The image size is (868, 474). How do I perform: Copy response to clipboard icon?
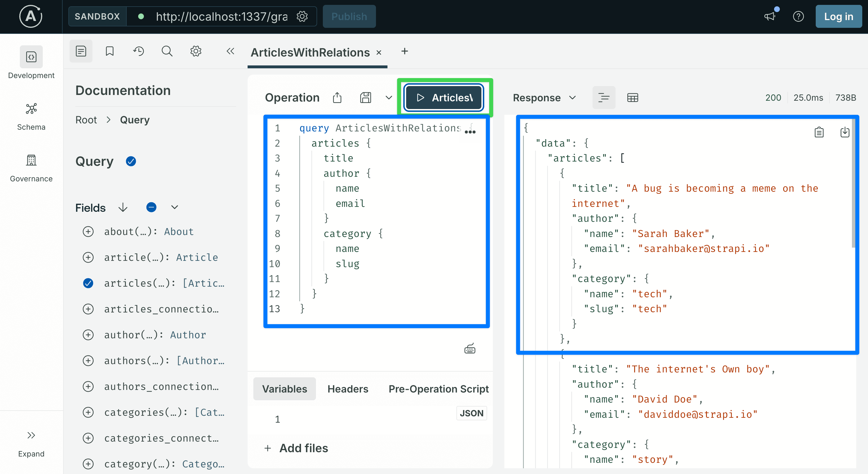819,132
